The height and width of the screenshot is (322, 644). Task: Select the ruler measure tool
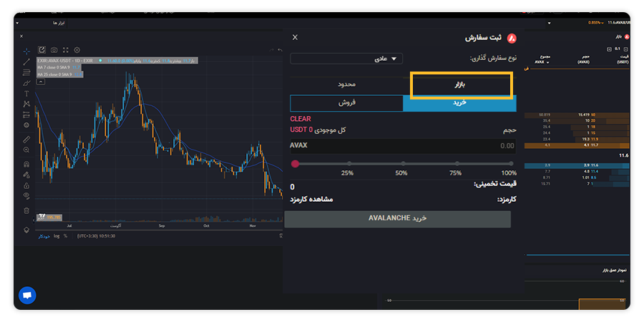[x=26, y=140]
